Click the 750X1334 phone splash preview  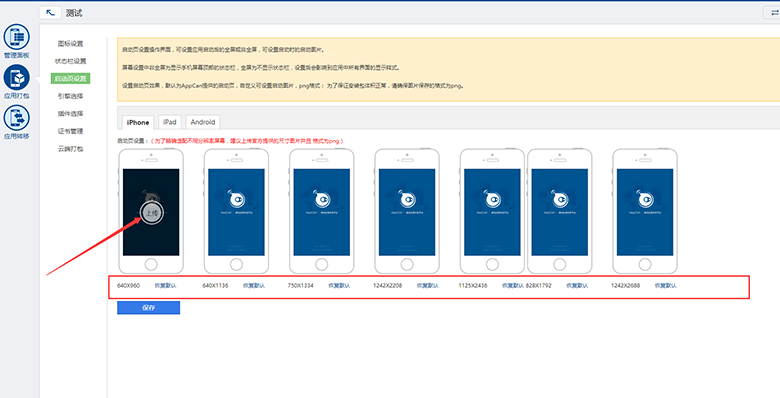point(321,212)
